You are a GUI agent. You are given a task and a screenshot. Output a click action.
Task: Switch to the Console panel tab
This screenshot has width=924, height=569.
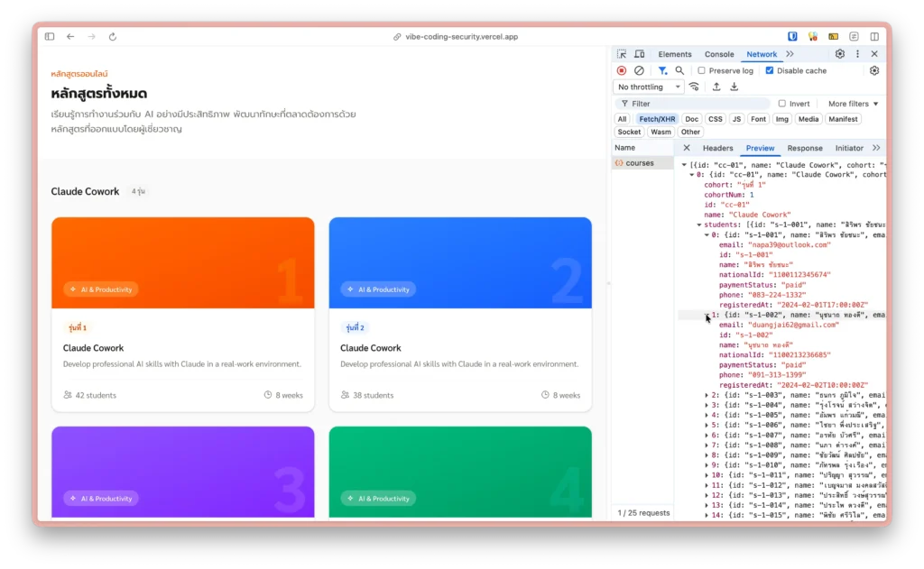[719, 54]
